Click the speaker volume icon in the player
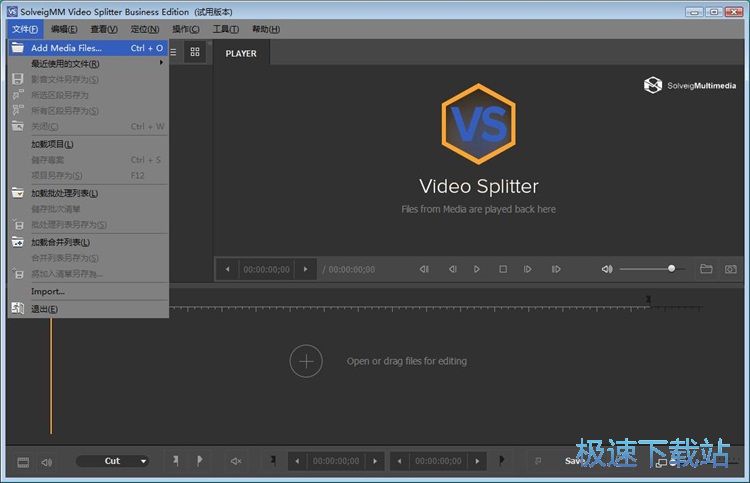 606,269
